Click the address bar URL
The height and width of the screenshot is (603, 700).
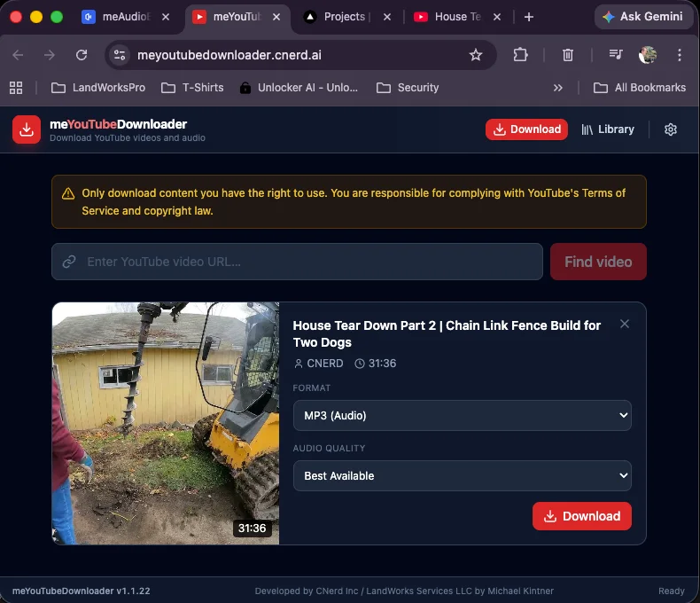[229, 55]
